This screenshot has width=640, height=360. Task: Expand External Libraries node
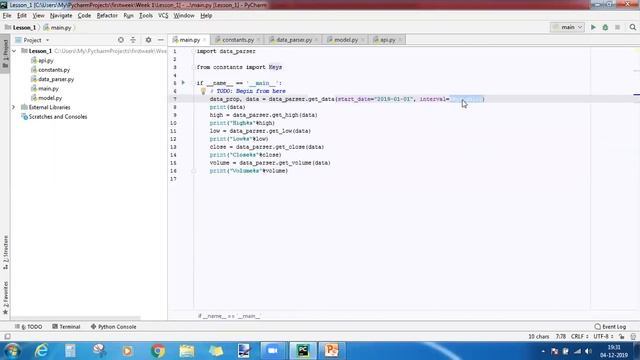14,107
